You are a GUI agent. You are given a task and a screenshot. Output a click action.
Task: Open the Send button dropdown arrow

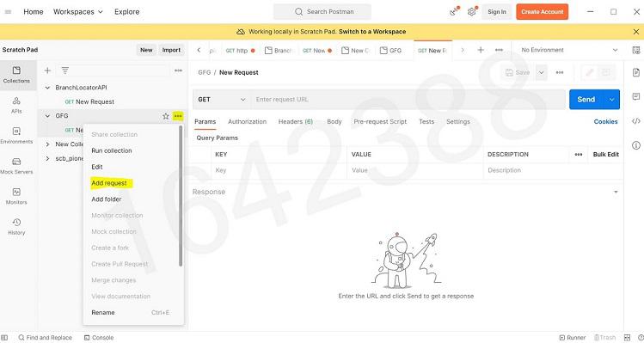pyautogui.click(x=611, y=100)
